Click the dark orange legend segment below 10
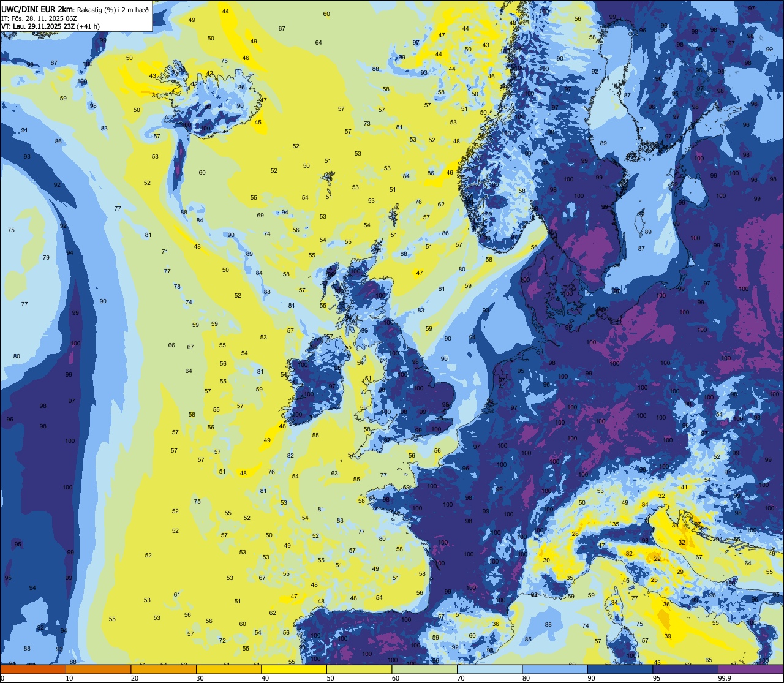 (x=32, y=669)
